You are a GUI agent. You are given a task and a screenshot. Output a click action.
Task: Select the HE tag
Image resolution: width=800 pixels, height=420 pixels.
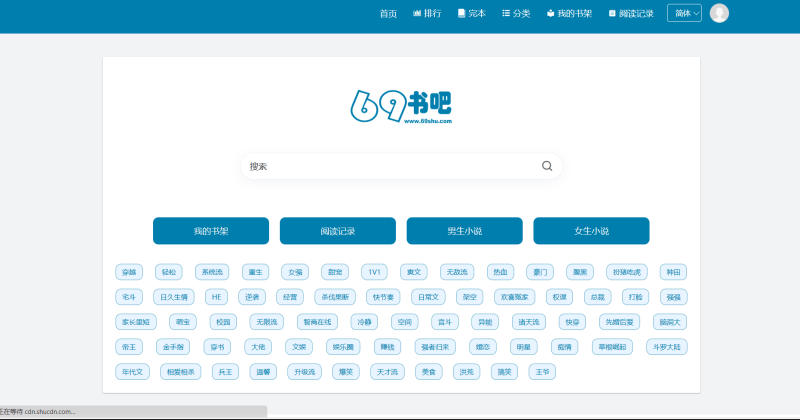[x=216, y=297]
